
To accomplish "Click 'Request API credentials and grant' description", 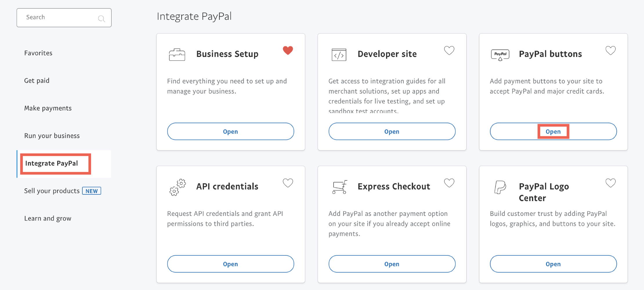I will (x=225, y=219).
